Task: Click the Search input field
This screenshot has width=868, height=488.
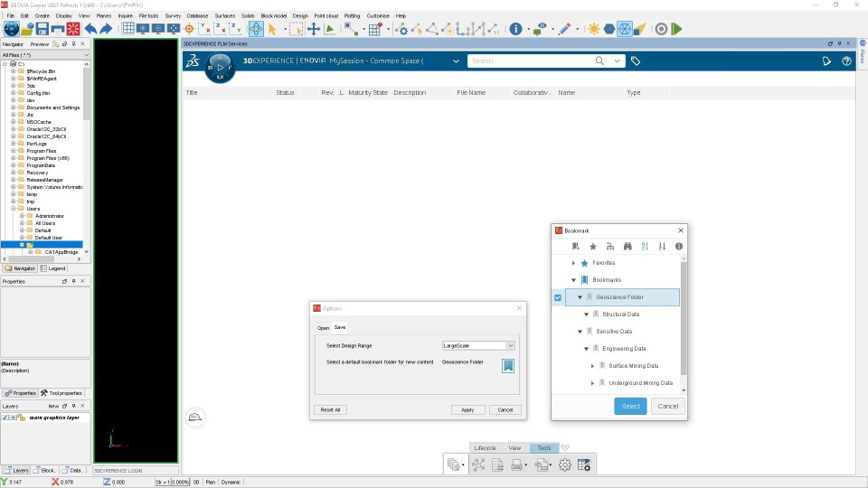Action: [531, 61]
